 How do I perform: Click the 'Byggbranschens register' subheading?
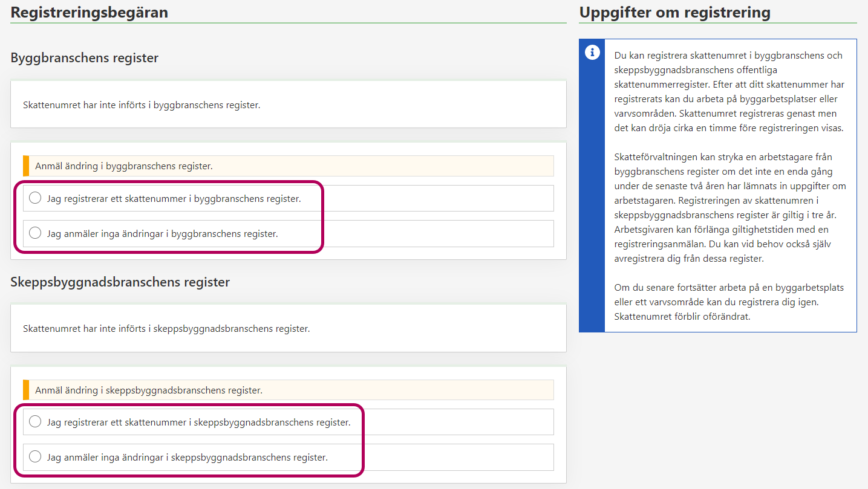(85, 58)
